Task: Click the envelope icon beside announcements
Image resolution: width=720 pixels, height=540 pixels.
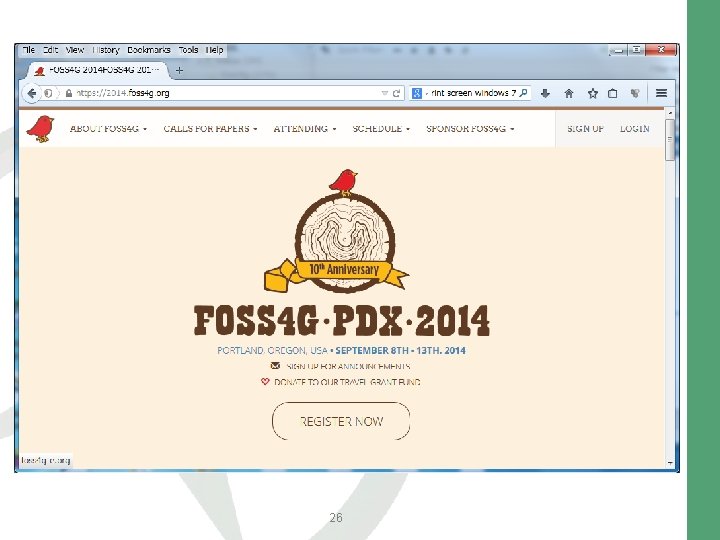Action: point(275,366)
